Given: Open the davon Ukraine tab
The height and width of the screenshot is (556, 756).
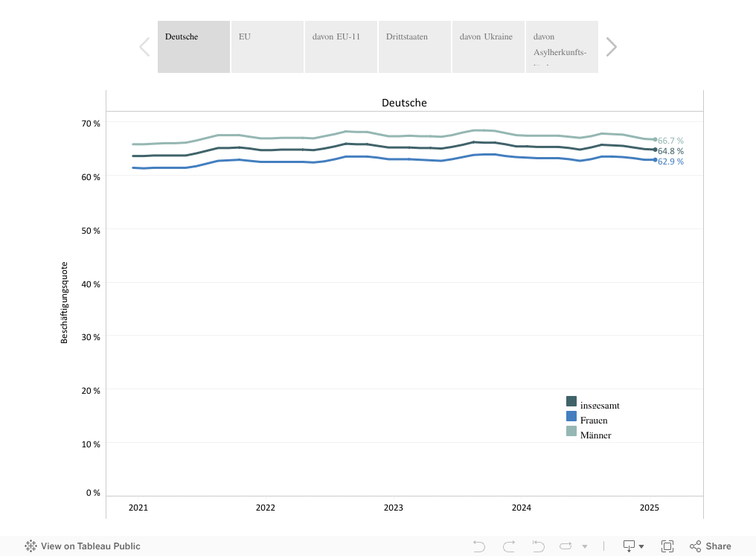Looking at the screenshot, I should click(x=488, y=47).
